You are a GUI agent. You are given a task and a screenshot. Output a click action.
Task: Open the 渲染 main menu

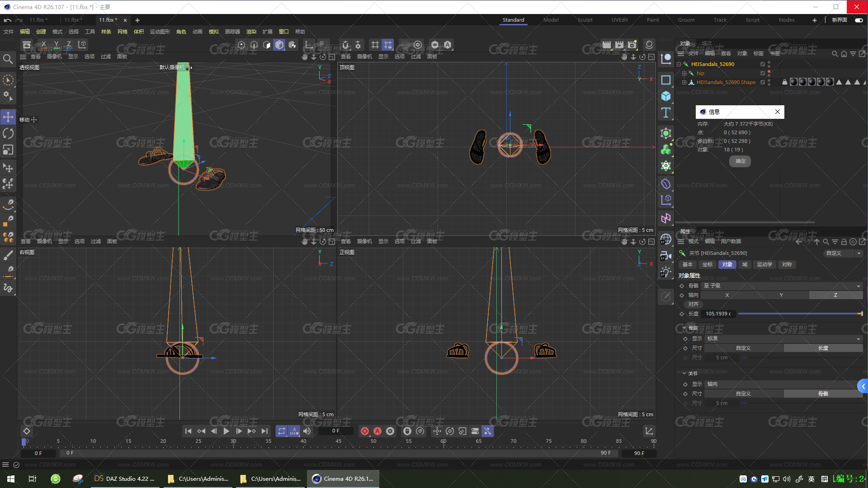tap(251, 32)
